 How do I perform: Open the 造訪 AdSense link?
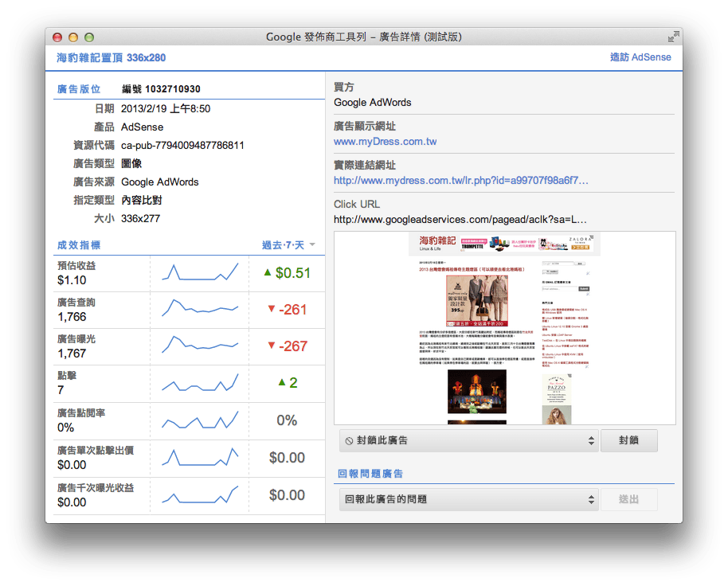(x=640, y=57)
